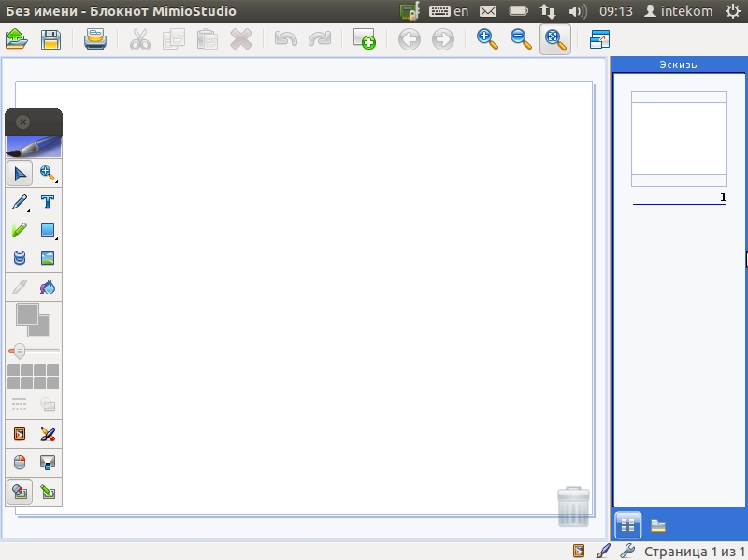Select the Pen tool in the palette
This screenshot has width=748, height=560.
click(20, 202)
